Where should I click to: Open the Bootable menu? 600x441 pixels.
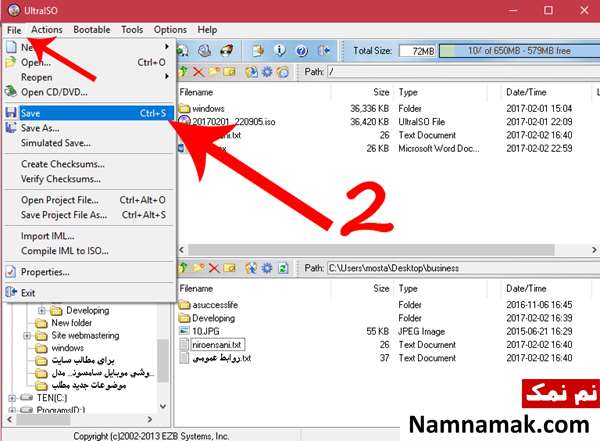click(92, 29)
